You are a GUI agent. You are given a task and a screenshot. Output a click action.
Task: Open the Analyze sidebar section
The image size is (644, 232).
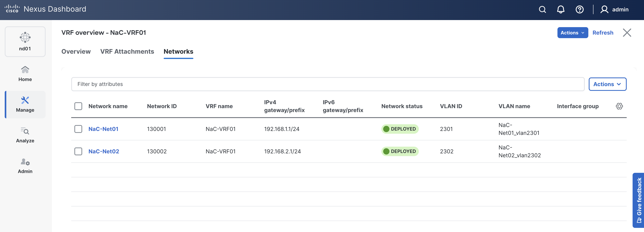[x=25, y=135]
